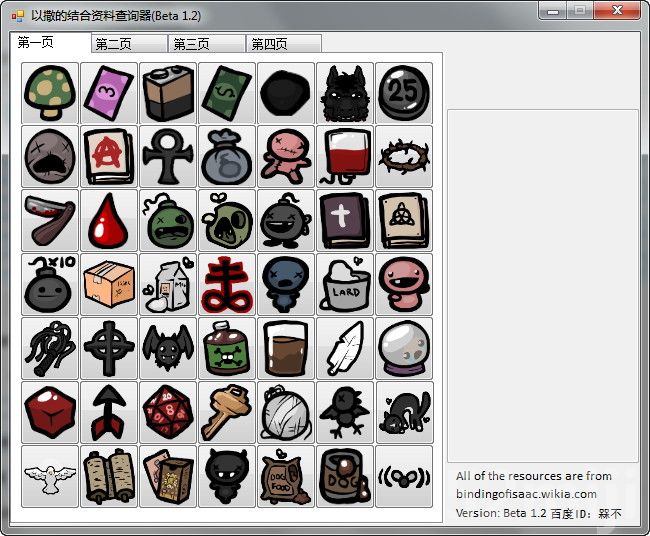This screenshot has height=536, width=650.
Task: Select the cardboard box item icon
Action: pos(109,284)
